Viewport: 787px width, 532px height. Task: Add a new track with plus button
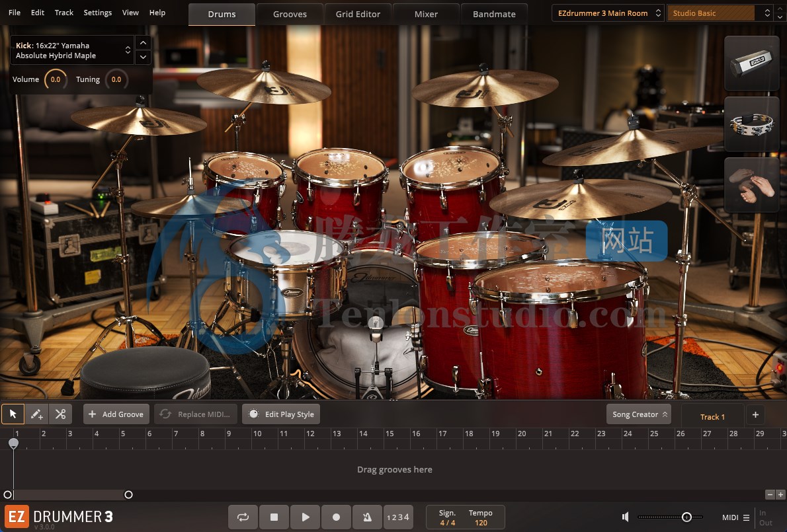tap(755, 414)
